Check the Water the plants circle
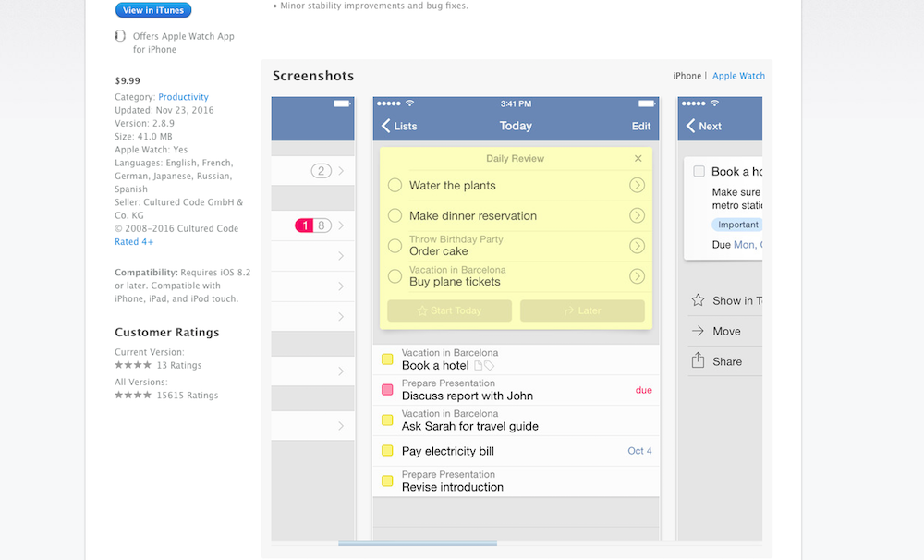Screen dimensions: 924x560 pos(395,186)
